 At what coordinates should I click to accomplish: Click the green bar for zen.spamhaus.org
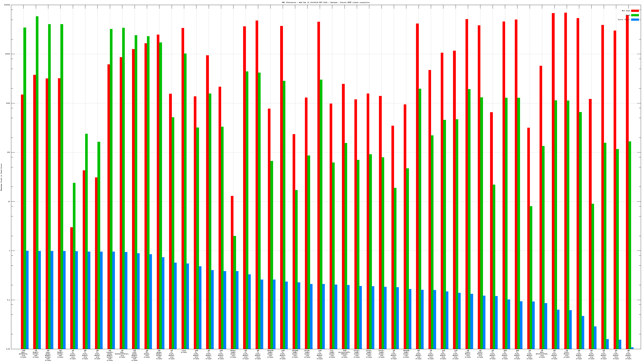click(x=25, y=175)
